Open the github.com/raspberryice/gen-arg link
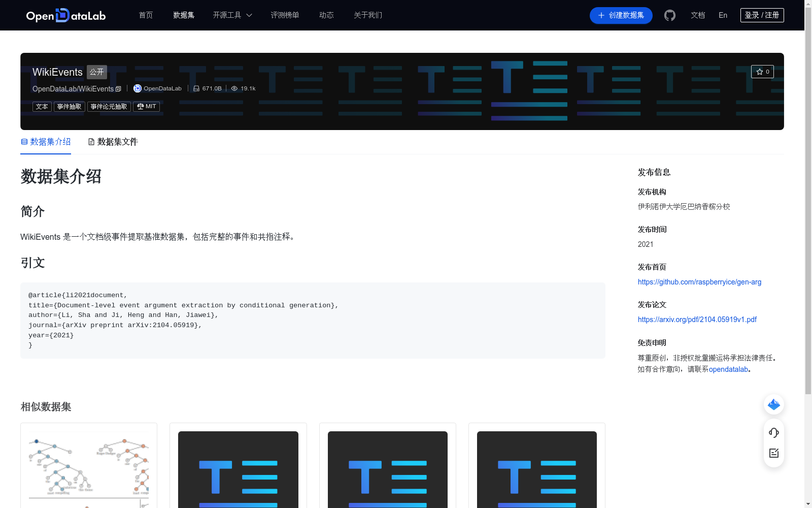The height and width of the screenshot is (508, 812). (699, 282)
